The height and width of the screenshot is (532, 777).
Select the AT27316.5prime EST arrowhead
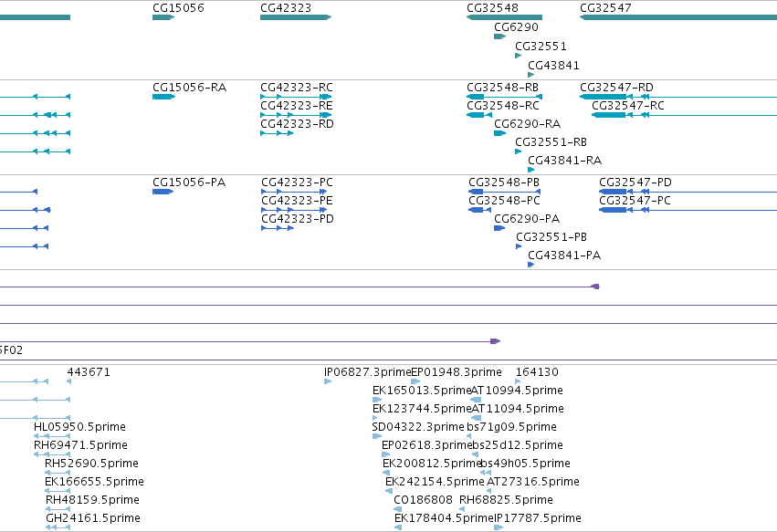click(488, 491)
